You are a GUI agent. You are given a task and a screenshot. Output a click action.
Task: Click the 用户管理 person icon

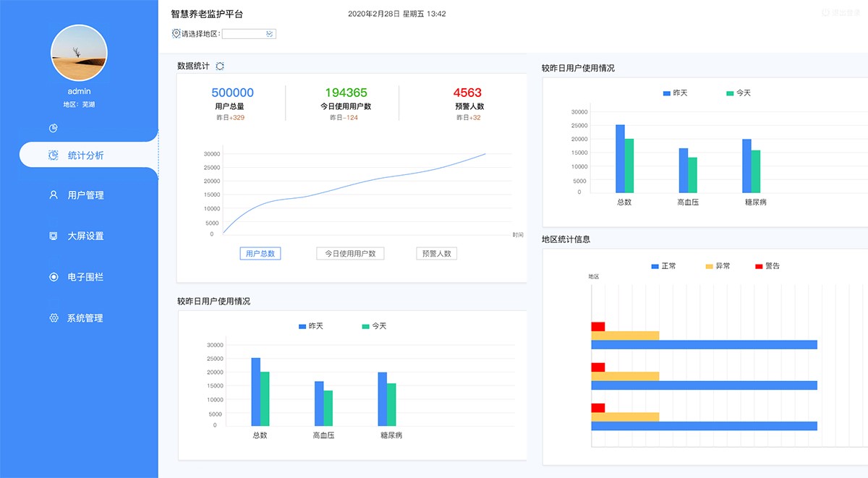54,195
